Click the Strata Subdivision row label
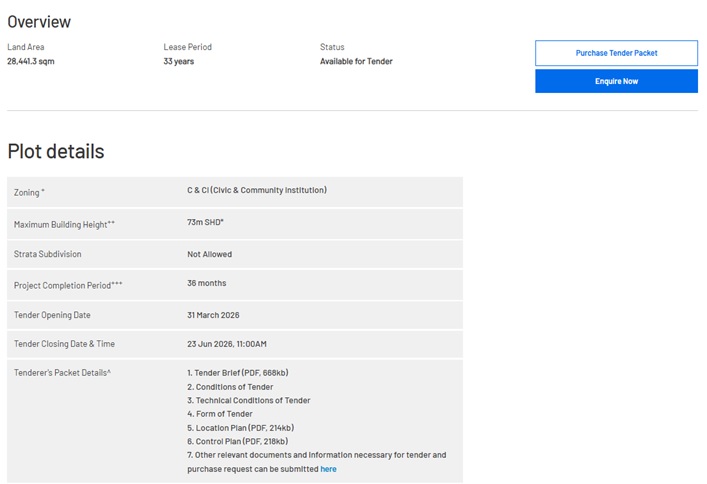Viewport: 707px width, 484px height. tap(48, 255)
